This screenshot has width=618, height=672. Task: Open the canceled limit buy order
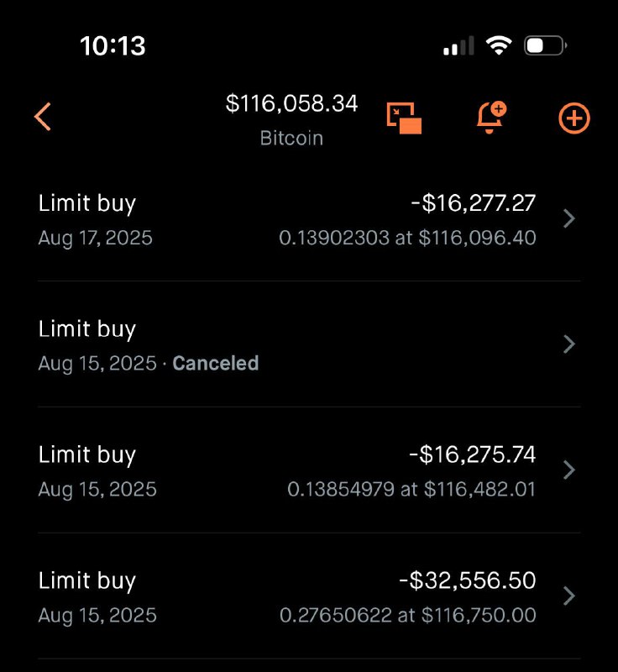[309, 344]
